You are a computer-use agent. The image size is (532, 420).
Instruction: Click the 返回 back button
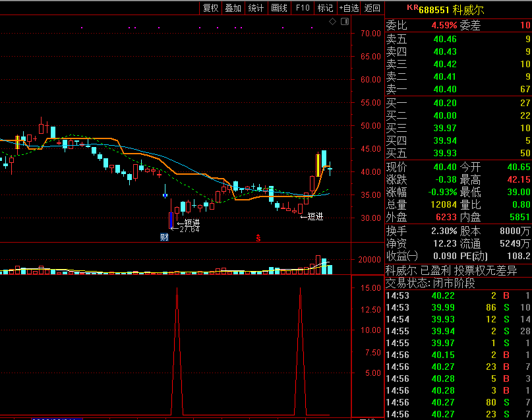pos(372,8)
